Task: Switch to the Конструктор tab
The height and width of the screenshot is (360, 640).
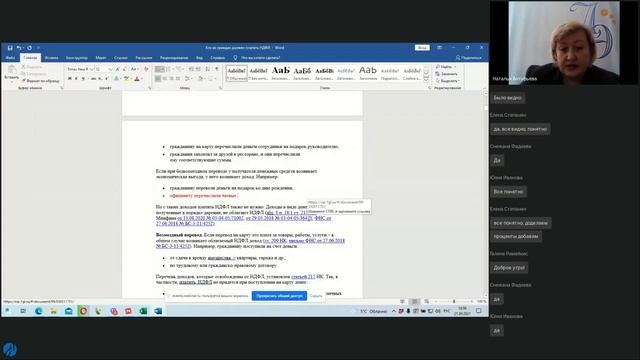Action: point(76,58)
